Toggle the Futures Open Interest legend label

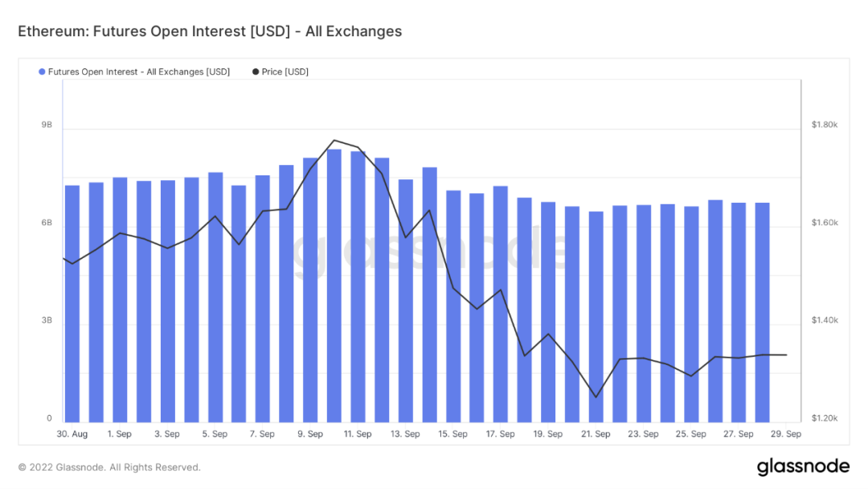[139, 72]
